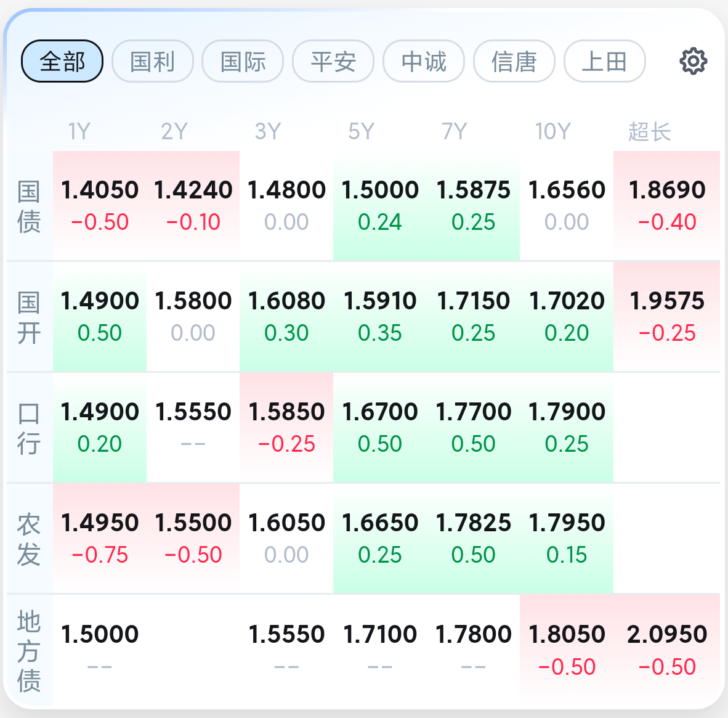Click the 国开 row label
Screen dimensions: 728x718
29,317
